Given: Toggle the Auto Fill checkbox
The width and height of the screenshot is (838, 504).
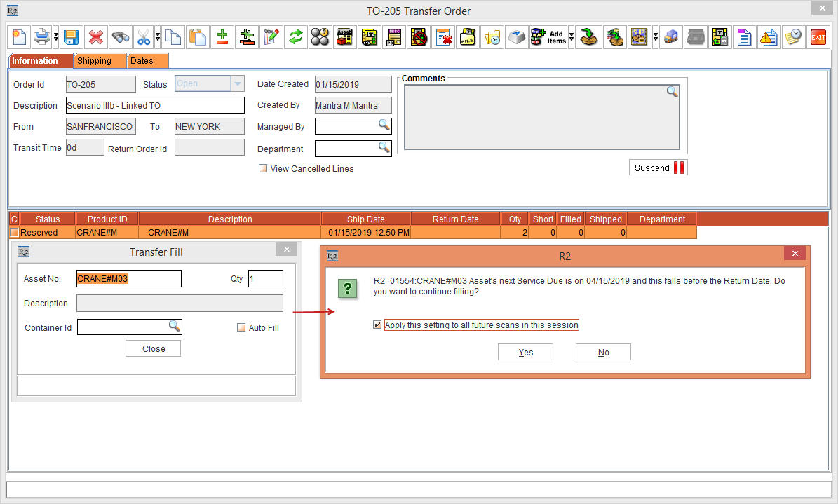Looking at the screenshot, I should [x=241, y=327].
